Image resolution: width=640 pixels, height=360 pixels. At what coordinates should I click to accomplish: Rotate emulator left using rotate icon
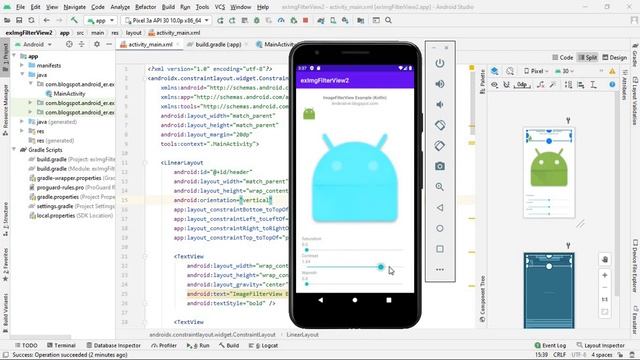coord(440,125)
